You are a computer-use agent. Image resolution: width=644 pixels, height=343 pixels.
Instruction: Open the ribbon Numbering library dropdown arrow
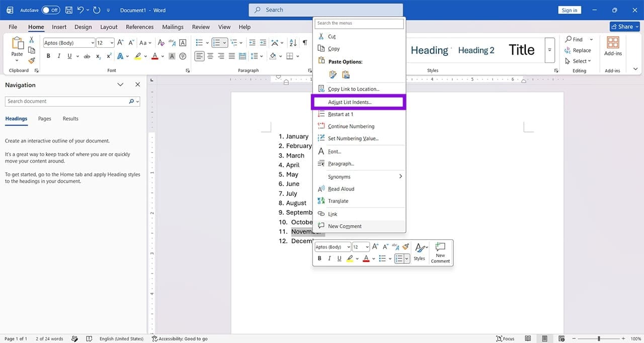(x=224, y=43)
